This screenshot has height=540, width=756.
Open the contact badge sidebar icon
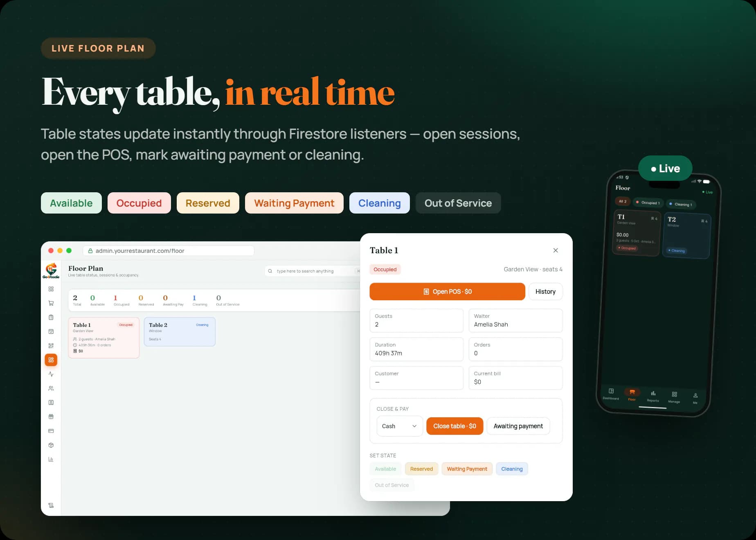pyautogui.click(x=51, y=403)
